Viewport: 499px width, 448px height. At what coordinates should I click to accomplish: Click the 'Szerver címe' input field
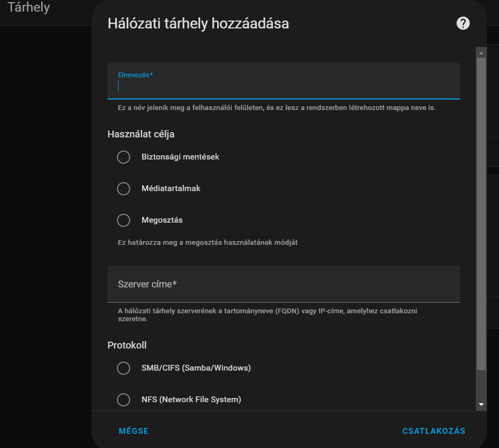283,284
